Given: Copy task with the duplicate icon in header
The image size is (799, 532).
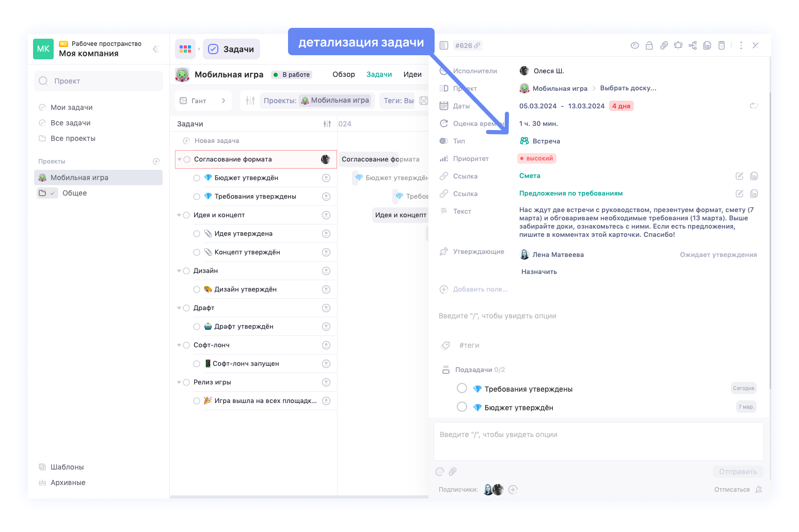Looking at the screenshot, I should tap(707, 45).
